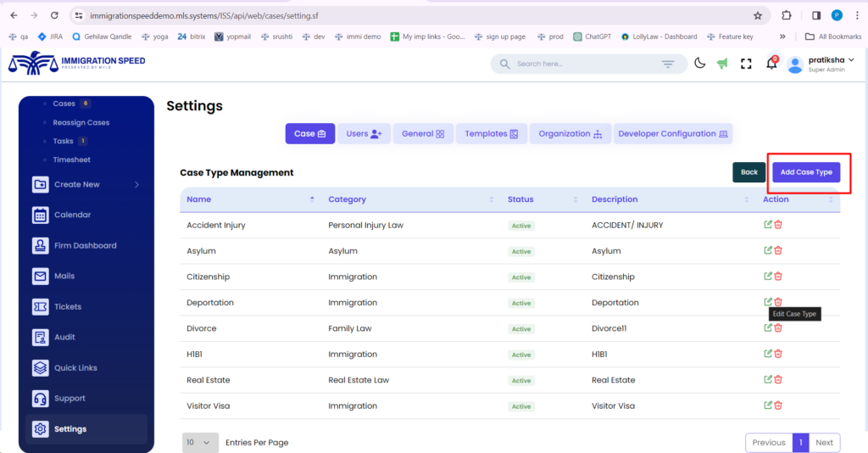
Task: Open the megaphone announcements icon
Action: (722, 64)
